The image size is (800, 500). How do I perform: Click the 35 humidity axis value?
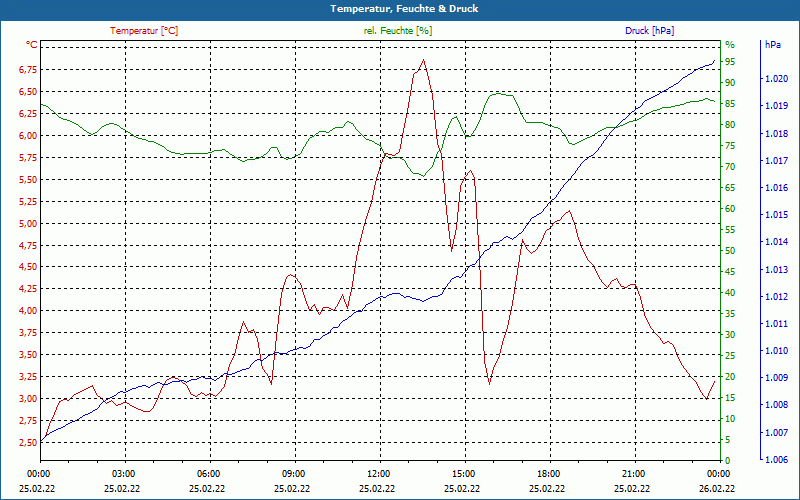click(730, 314)
